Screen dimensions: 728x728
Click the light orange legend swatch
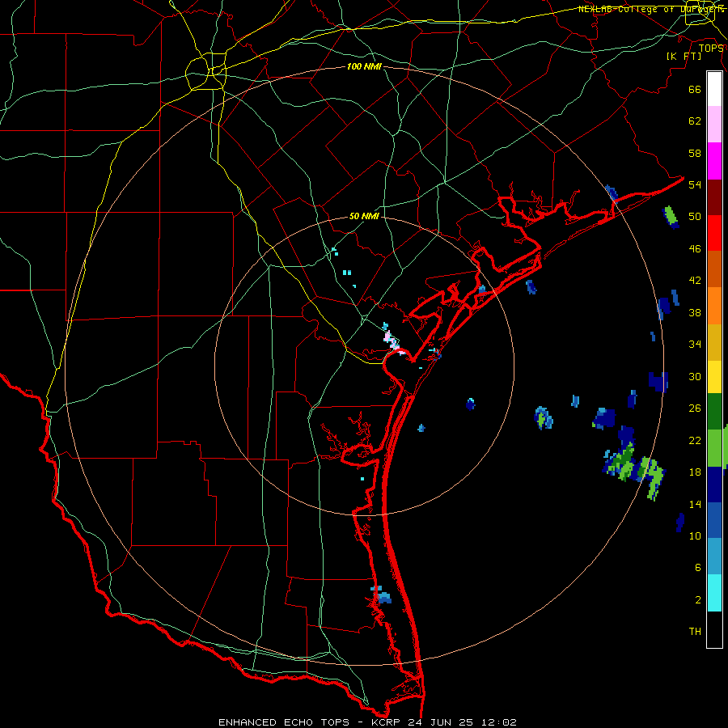pyautogui.click(x=714, y=306)
